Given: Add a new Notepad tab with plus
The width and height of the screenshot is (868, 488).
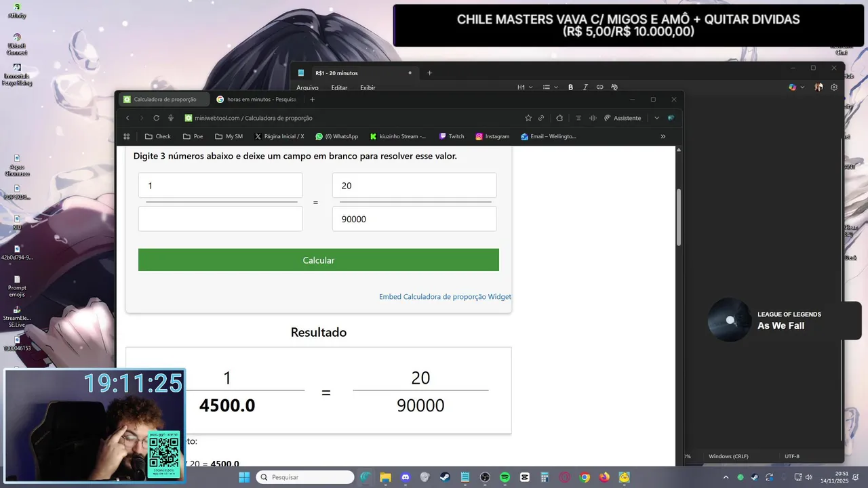Looking at the screenshot, I should pos(429,73).
